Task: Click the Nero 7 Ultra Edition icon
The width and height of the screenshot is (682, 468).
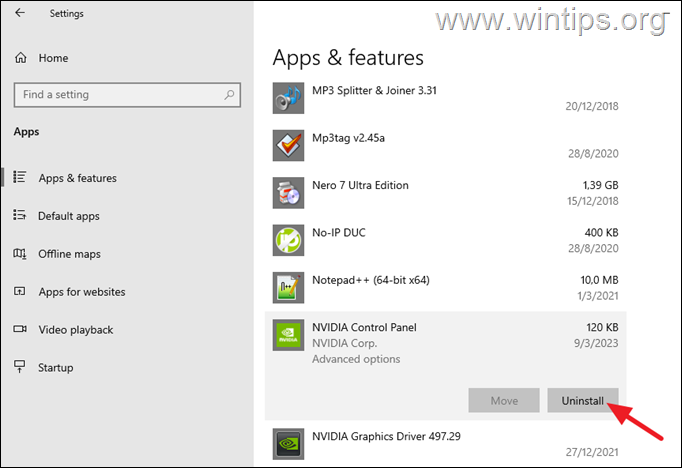Action: coord(288,193)
